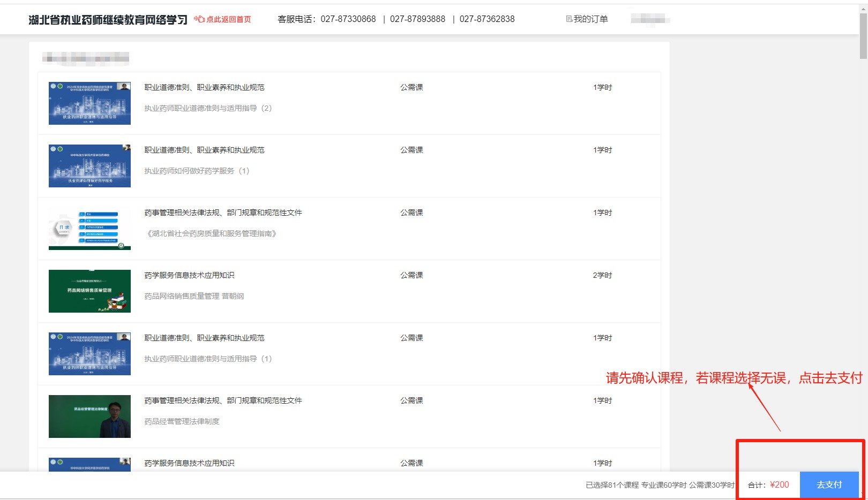Viewport: 868px width, 500px height.
Task: Click 点此返回首页 link
Action: [x=228, y=19]
